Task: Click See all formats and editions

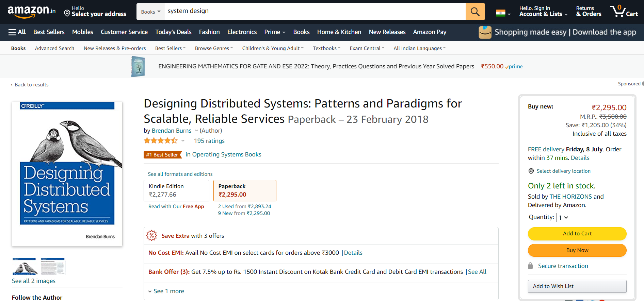Action: pos(180,174)
